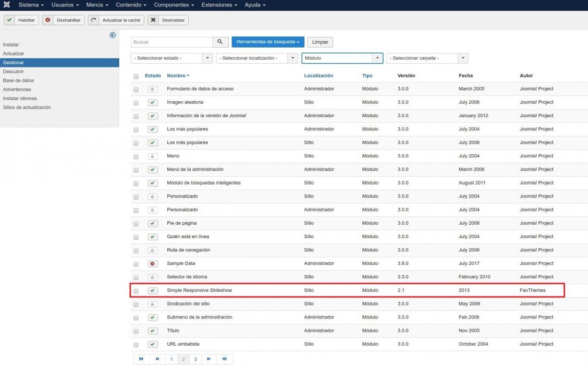Toggle status icon for Imagen aleatoria
The height and width of the screenshot is (365, 588).
[153, 103]
